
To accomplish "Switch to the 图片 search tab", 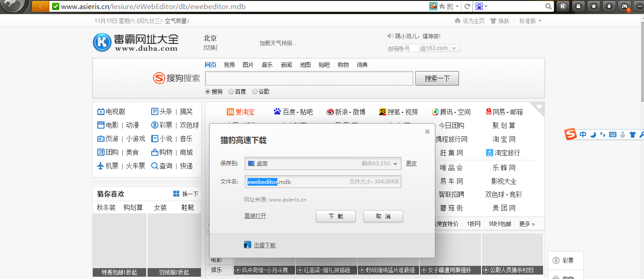I will click(248, 65).
